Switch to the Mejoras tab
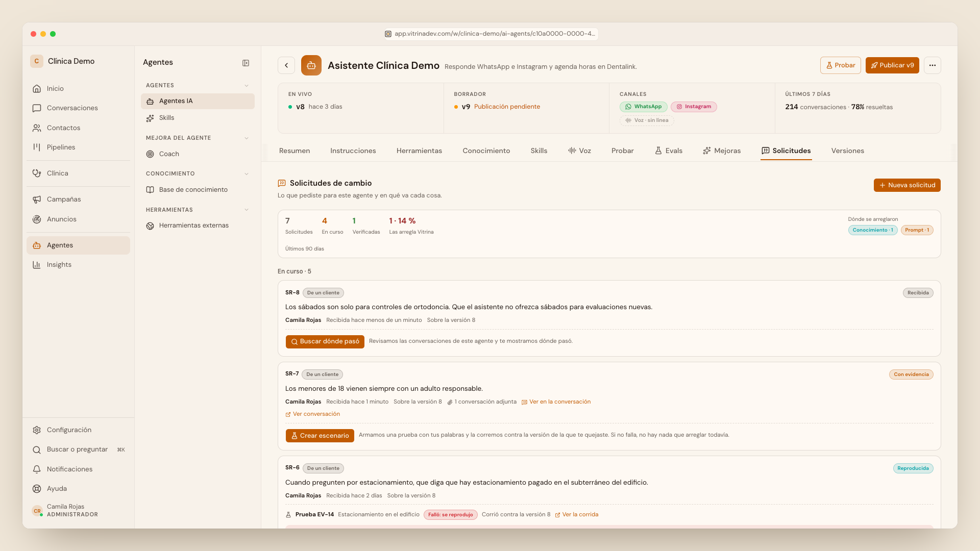980x551 pixels. point(722,151)
